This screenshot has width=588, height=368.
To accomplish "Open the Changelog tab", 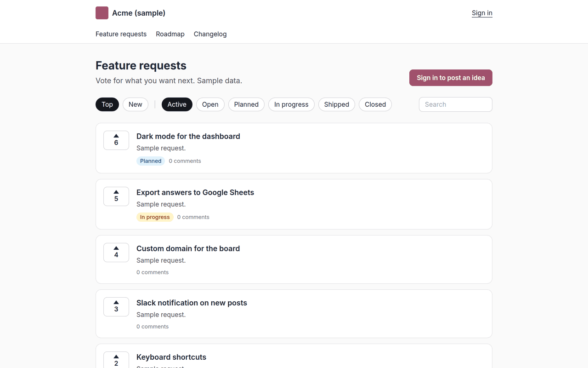I will click(210, 34).
